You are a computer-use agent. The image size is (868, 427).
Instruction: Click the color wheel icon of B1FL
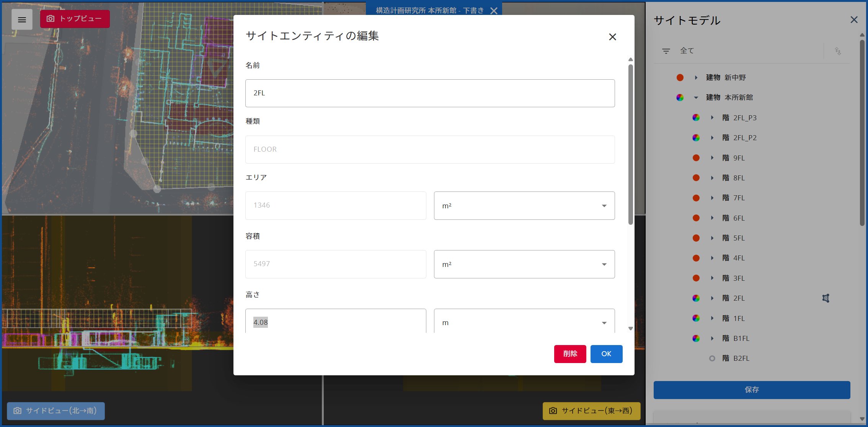(x=696, y=339)
